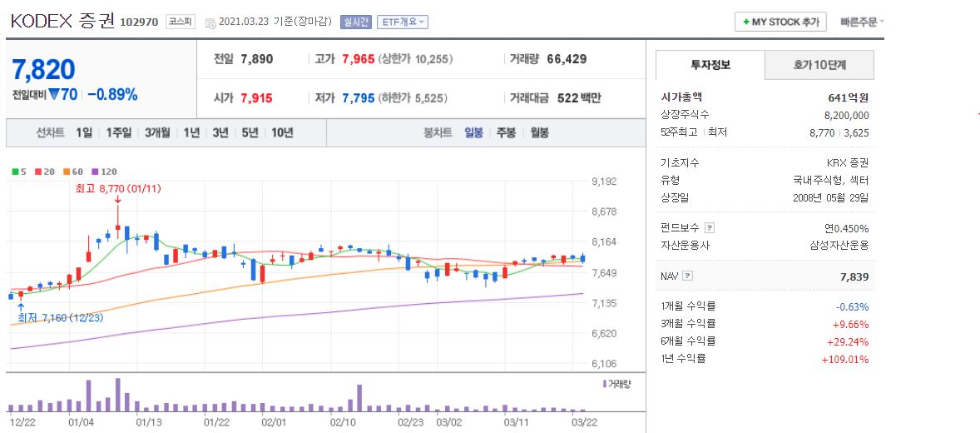Select the 1일 line chart period
The image size is (980, 433).
point(84,132)
